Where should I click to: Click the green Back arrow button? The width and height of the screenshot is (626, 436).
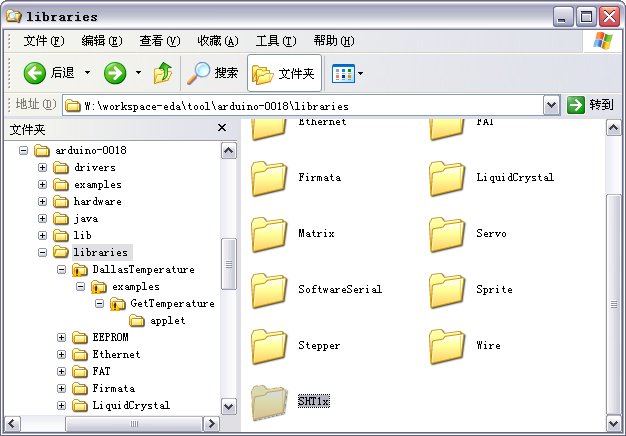(x=36, y=73)
